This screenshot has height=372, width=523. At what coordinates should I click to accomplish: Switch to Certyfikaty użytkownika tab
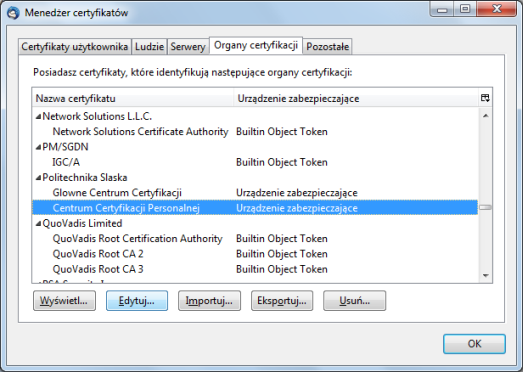pos(75,46)
